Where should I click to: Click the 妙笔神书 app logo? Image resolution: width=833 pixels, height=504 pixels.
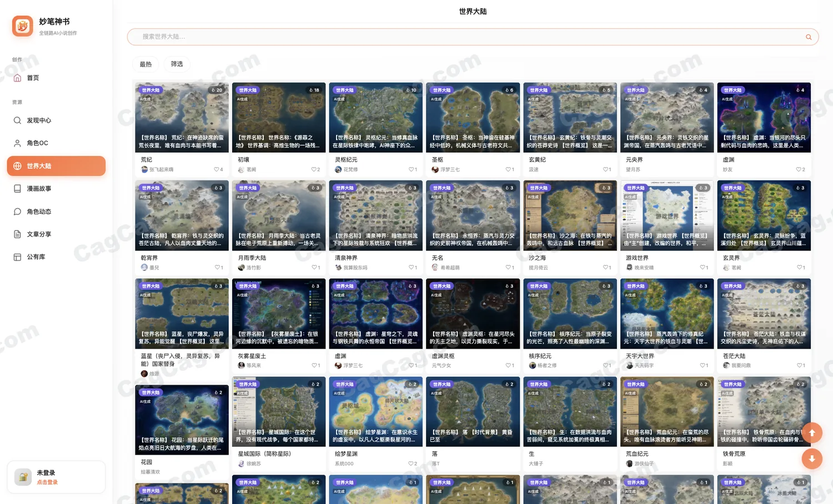tap(23, 26)
